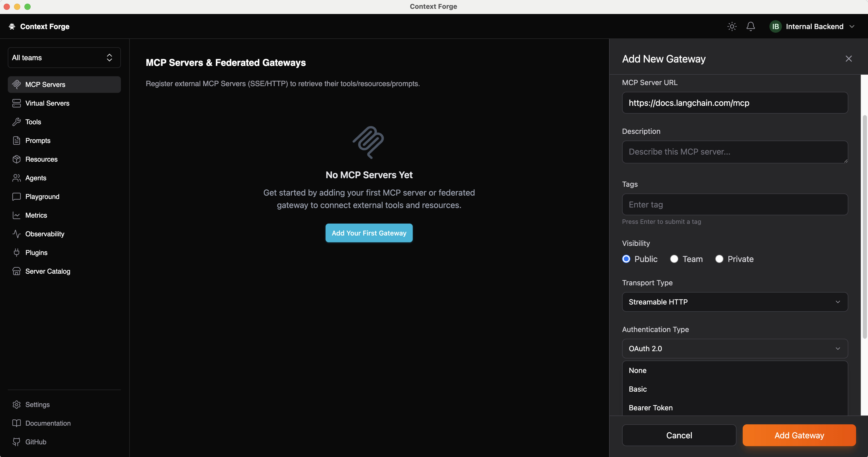Select Team visibility radio button

pos(674,259)
